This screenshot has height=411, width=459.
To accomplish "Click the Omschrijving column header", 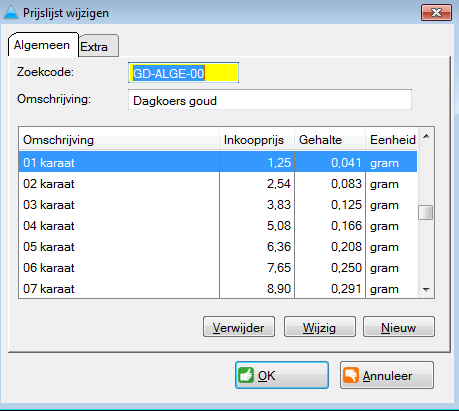I will tap(119, 140).
